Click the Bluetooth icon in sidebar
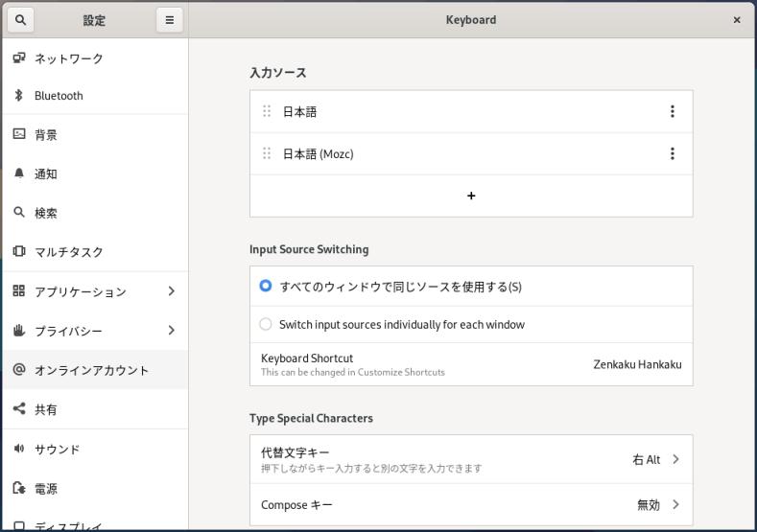Image resolution: width=757 pixels, height=532 pixels. pos(19,96)
